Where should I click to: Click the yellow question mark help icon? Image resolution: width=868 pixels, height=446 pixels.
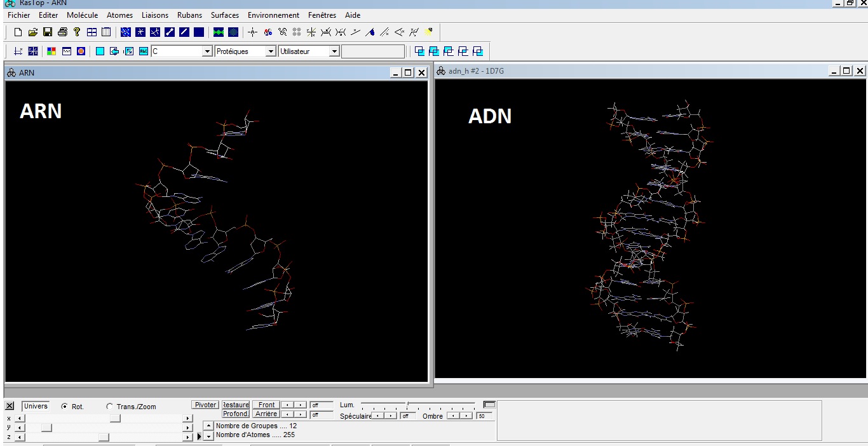point(77,32)
